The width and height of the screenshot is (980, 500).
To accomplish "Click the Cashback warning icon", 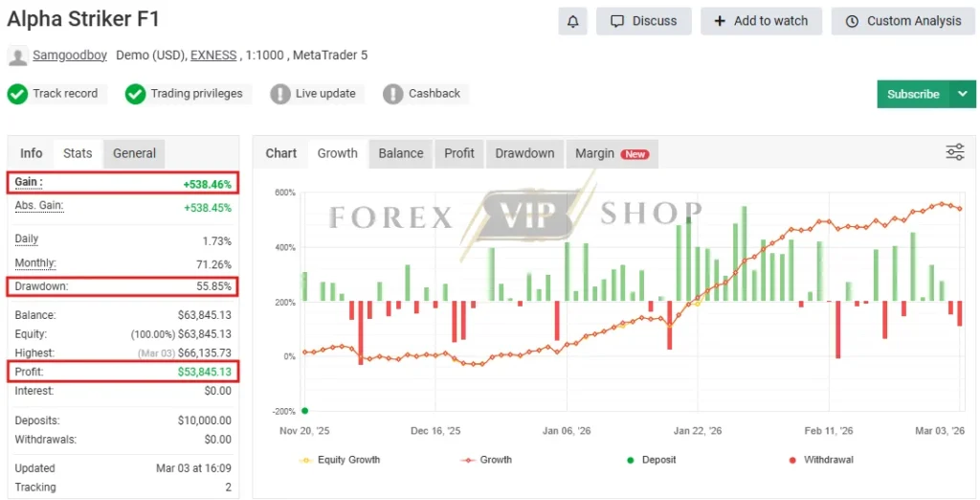I will pos(392,94).
